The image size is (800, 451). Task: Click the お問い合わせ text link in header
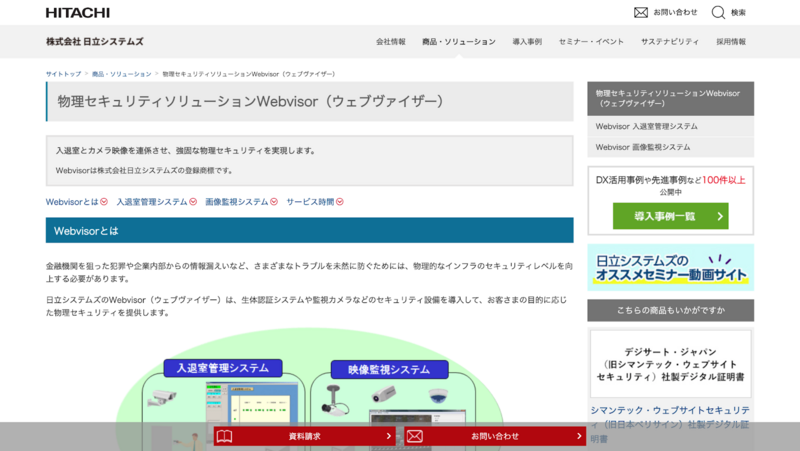click(x=675, y=12)
